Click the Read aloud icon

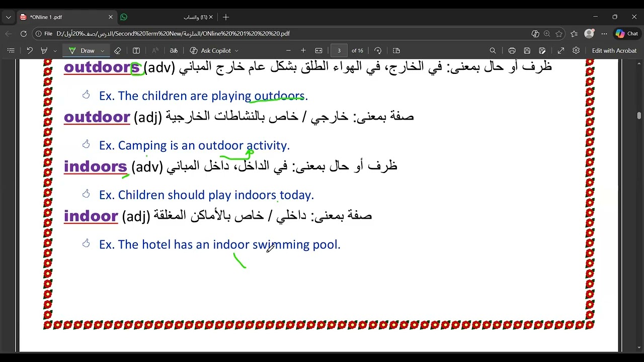[x=155, y=50]
